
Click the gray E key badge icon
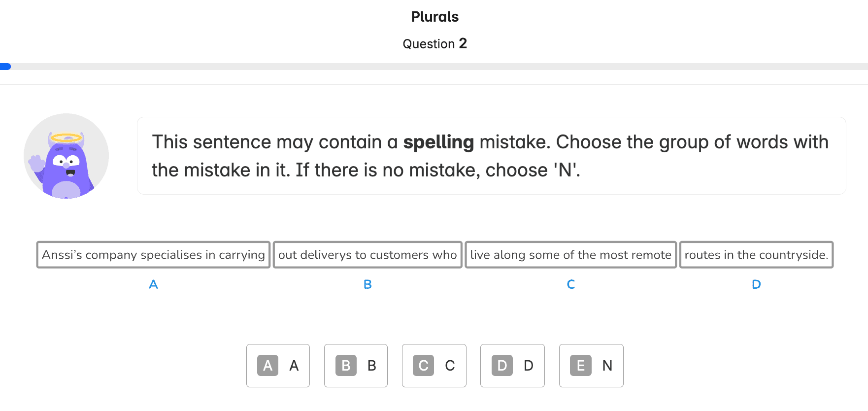pyautogui.click(x=581, y=366)
